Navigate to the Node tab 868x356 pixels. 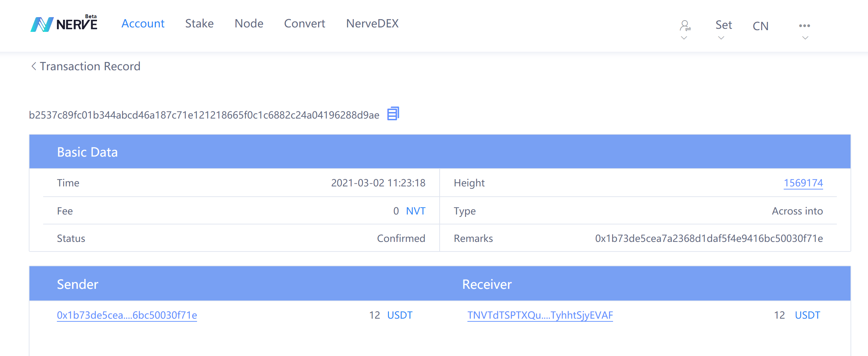[x=249, y=24]
